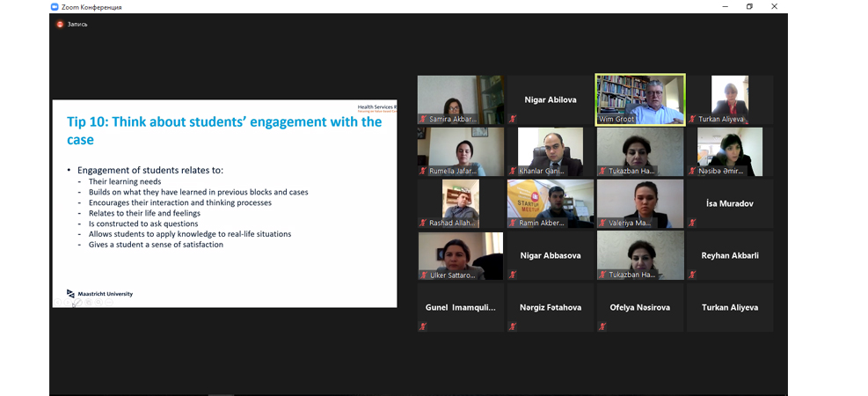Viewport: 868px width, 396px height.
Task: Click the Запись recording label
Action: tap(77, 25)
